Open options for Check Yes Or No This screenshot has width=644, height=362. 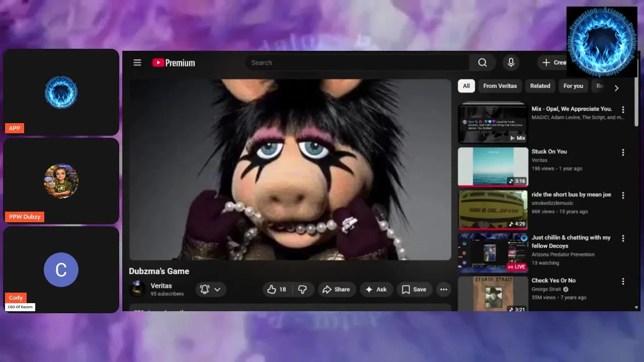[623, 282]
